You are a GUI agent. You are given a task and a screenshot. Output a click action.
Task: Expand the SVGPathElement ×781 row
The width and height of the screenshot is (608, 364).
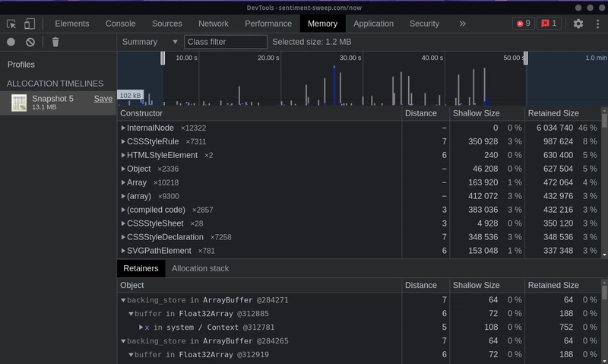point(123,251)
